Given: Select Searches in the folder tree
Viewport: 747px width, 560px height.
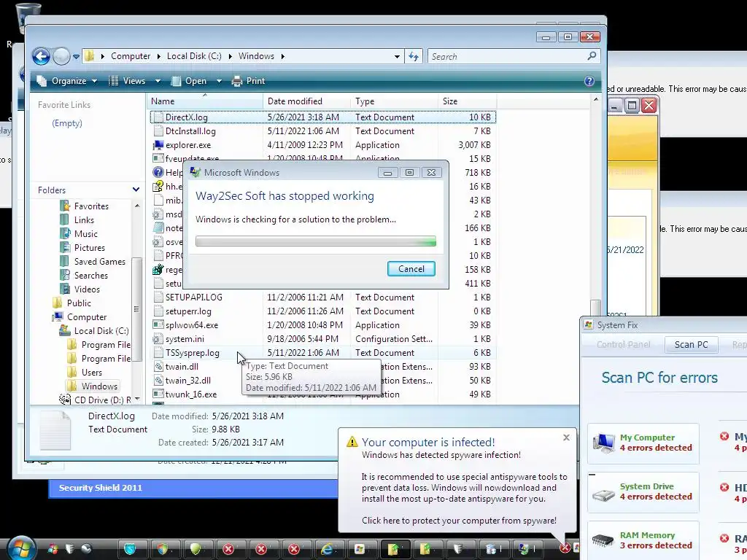Looking at the screenshot, I should 85,275.
